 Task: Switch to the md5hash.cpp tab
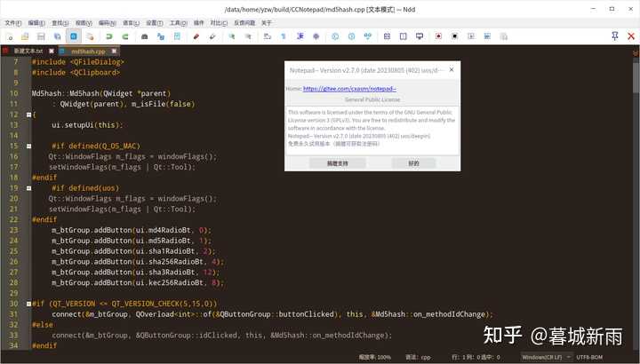pos(88,51)
